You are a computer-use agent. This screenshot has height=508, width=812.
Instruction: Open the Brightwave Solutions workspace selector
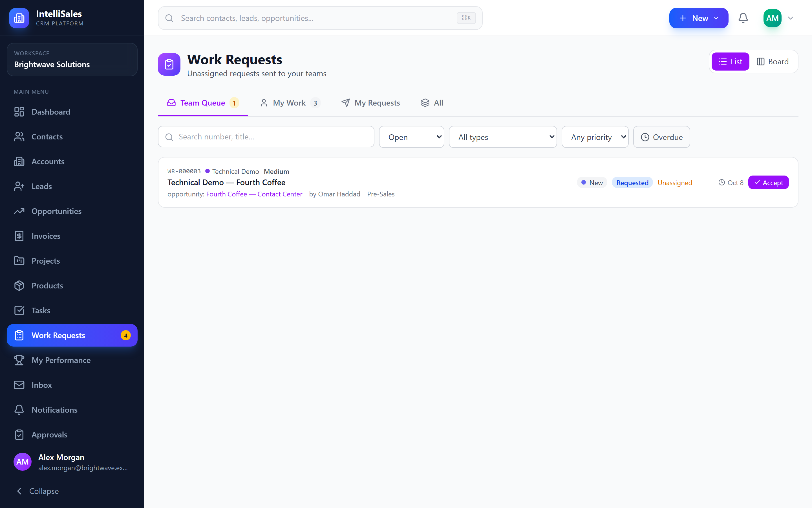click(x=72, y=60)
